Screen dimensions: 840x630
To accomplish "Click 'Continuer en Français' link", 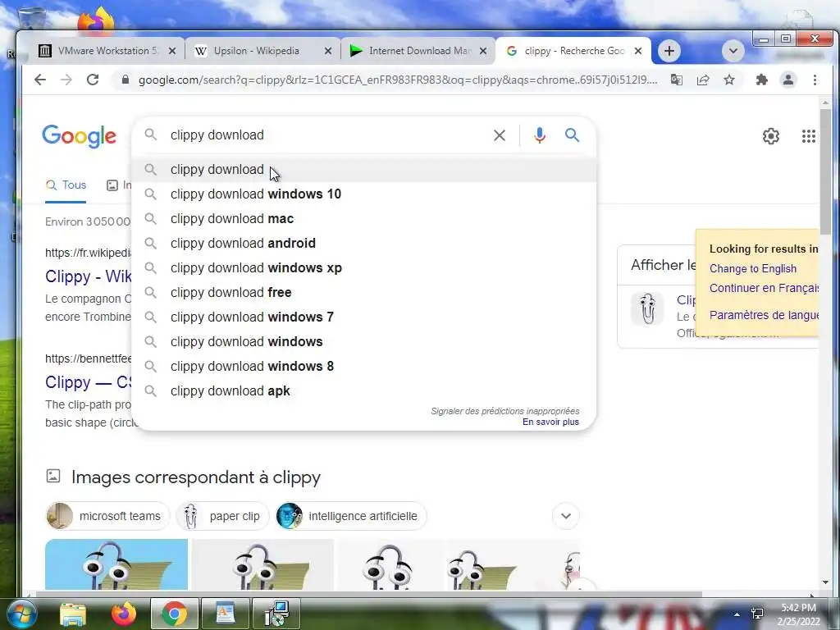I will click(x=764, y=288).
